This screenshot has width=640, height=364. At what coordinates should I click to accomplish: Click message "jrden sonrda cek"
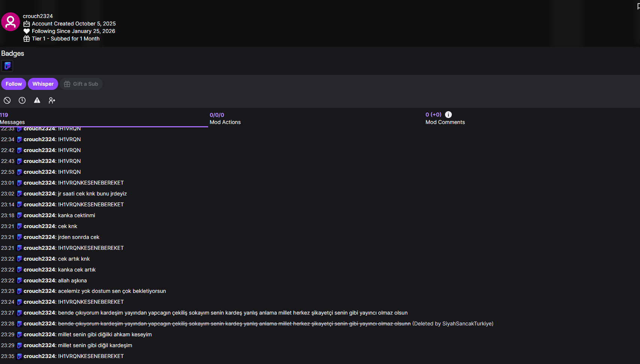click(79, 237)
